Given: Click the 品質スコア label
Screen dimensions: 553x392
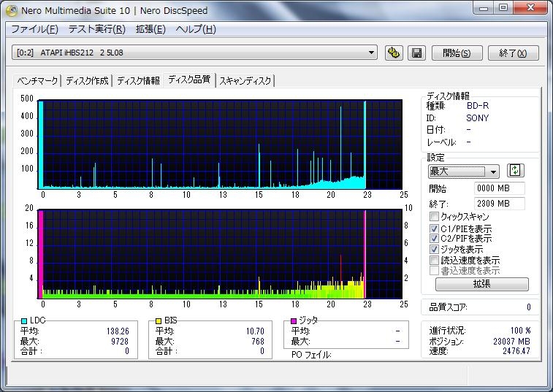Looking at the screenshot, I should point(448,307).
